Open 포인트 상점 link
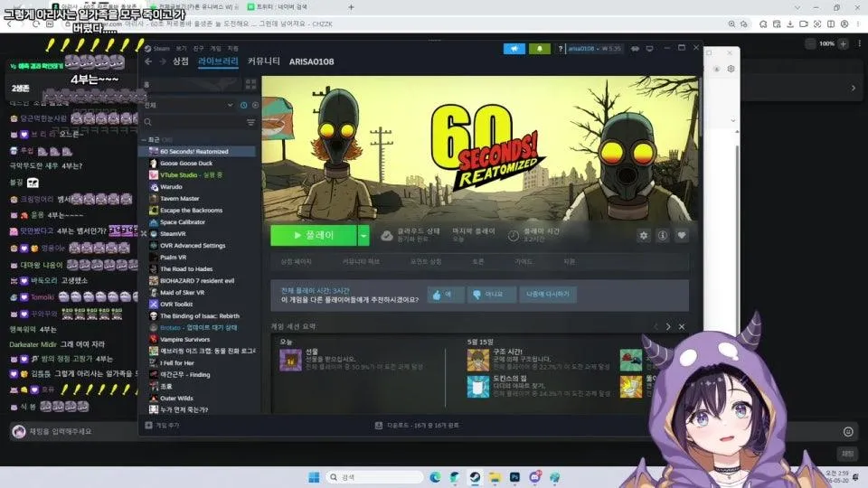This screenshot has height=488, width=868. tap(426, 262)
